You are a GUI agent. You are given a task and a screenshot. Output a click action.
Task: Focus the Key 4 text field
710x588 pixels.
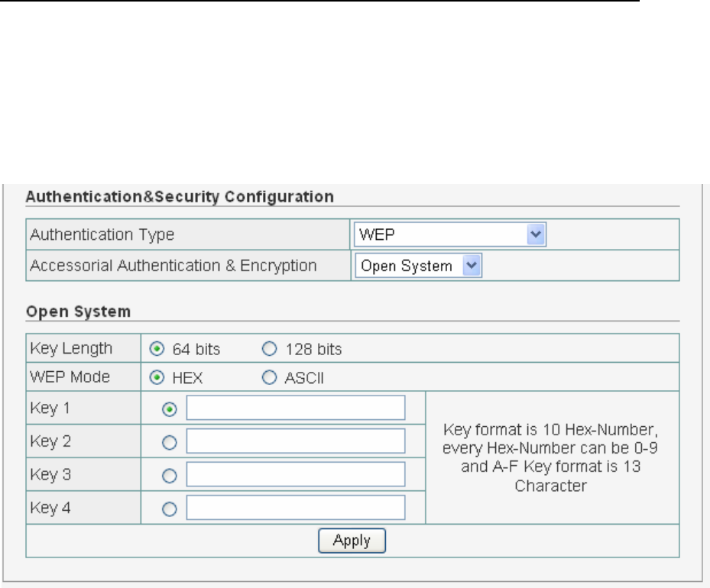click(x=295, y=508)
